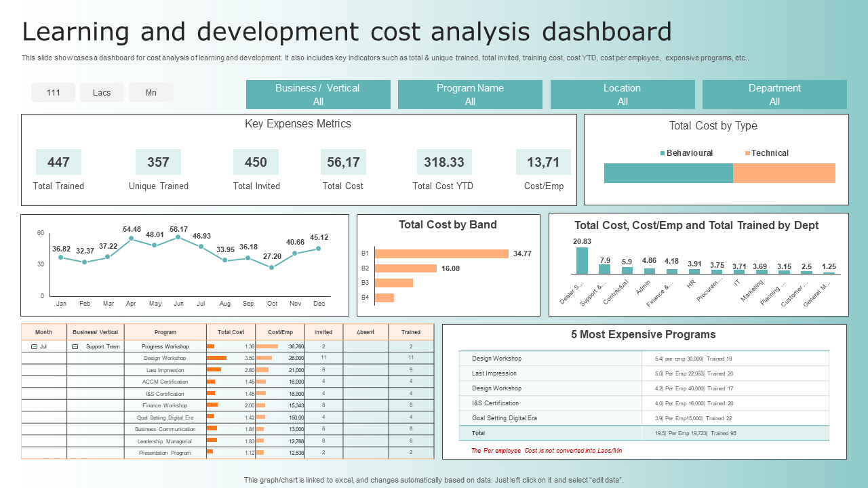
Task: Click the 318.33 Total Cost YTD card
Action: 444,162
